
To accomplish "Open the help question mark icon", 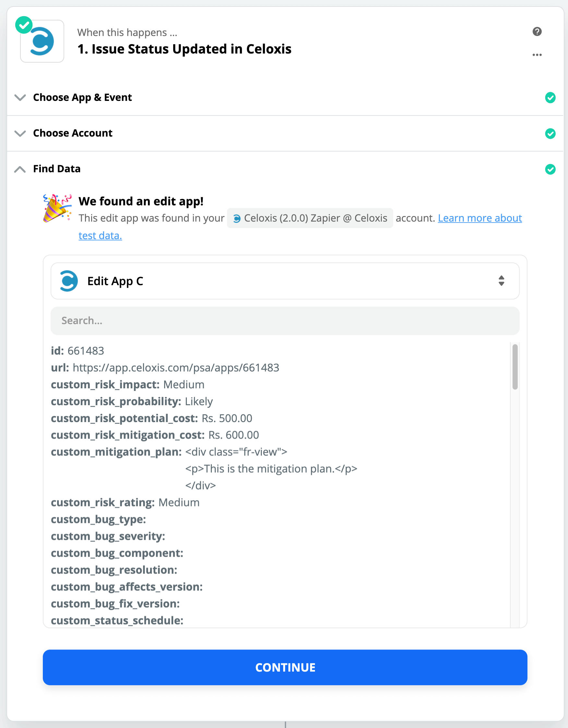I will (537, 32).
